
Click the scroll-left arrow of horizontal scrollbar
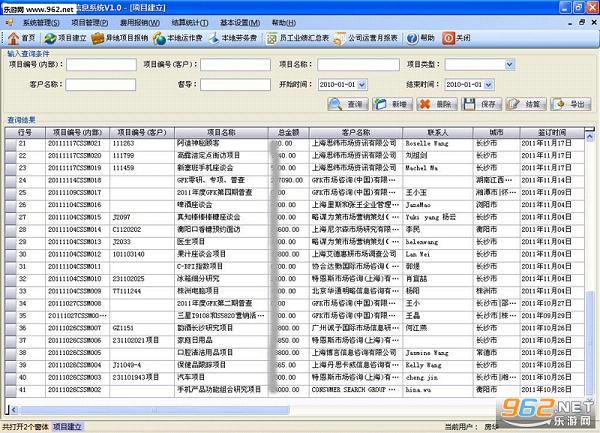pos(14,410)
